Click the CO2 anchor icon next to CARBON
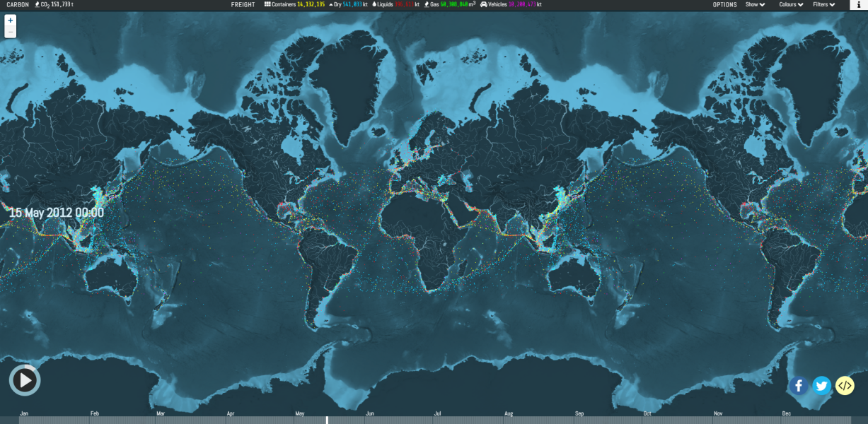Image resolution: width=868 pixels, height=424 pixels. tap(37, 4)
